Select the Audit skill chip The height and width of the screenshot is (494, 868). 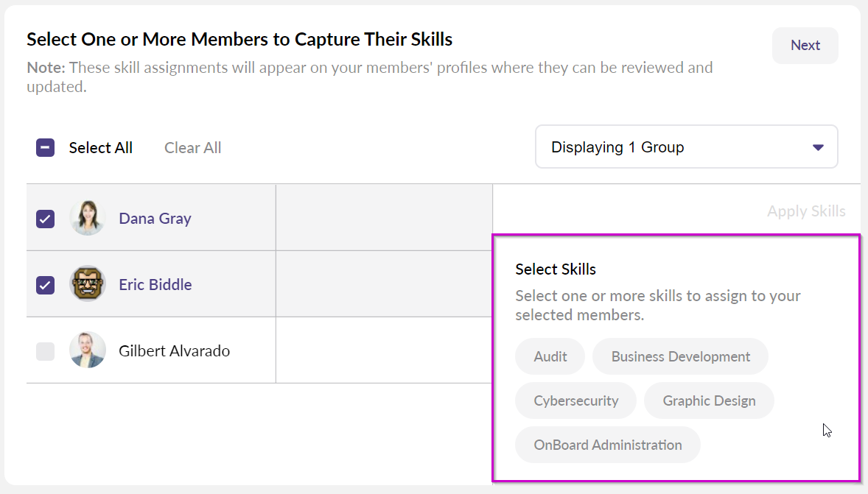(x=550, y=357)
